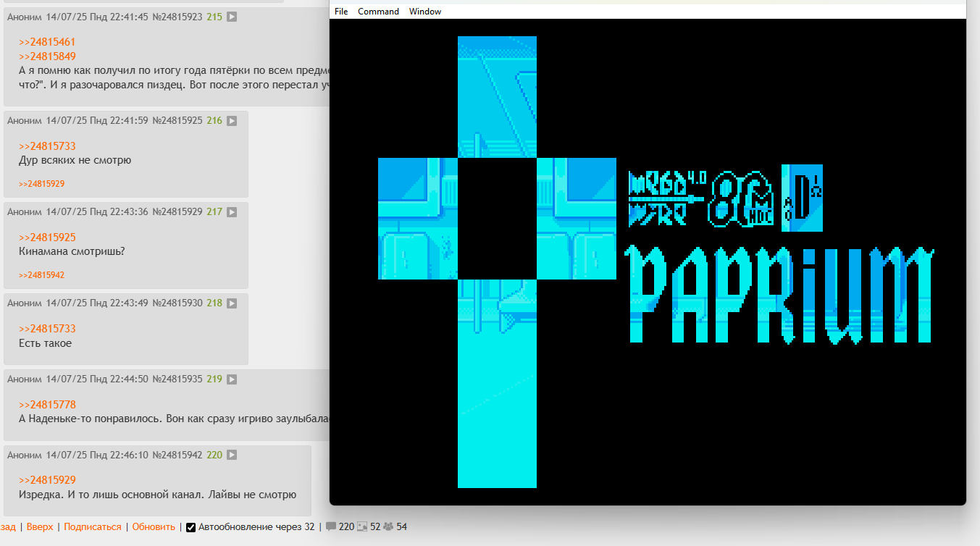This screenshot has height=546, width=980.
Task: Click timestamp 22:41:59 on post 216
Action: pos(130,121)
